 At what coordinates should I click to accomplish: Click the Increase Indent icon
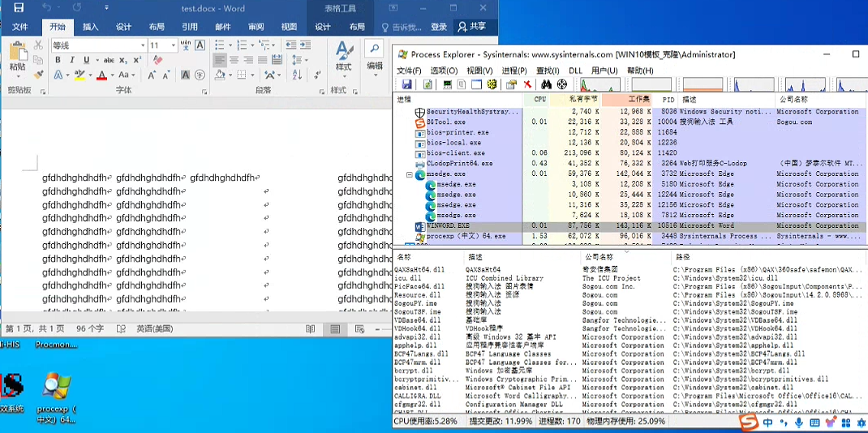point(306,45)
